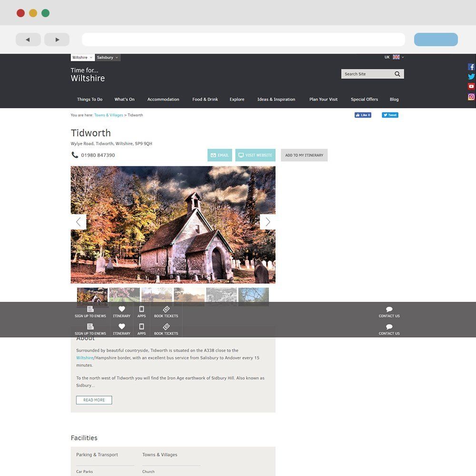Click lower Contact Us speech bubble
This screenshot has height=476, width=476.
click(x=389, y=327)
